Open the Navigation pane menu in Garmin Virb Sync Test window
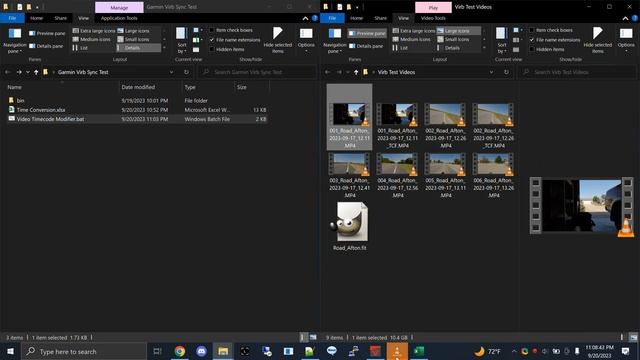Image resolution: width=640 pixels, height=360 pixels. coord(15,41)
